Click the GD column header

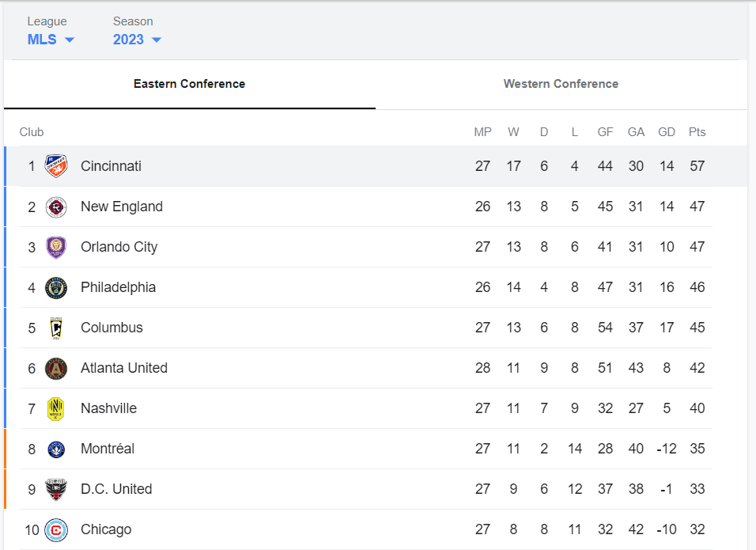coord(667,132)
